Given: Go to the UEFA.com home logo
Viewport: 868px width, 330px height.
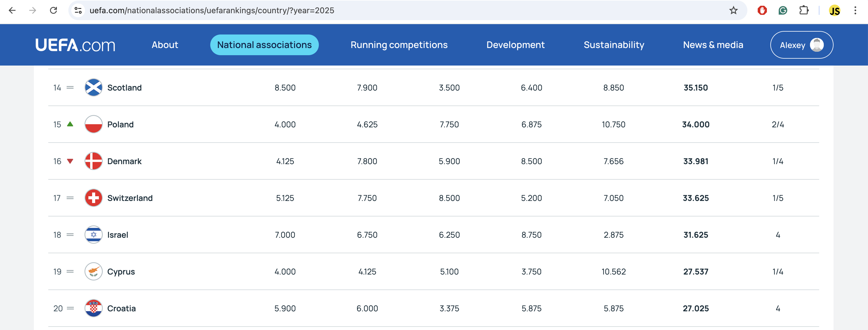Looking at the screenshot, I should click(x=75, y=45).
